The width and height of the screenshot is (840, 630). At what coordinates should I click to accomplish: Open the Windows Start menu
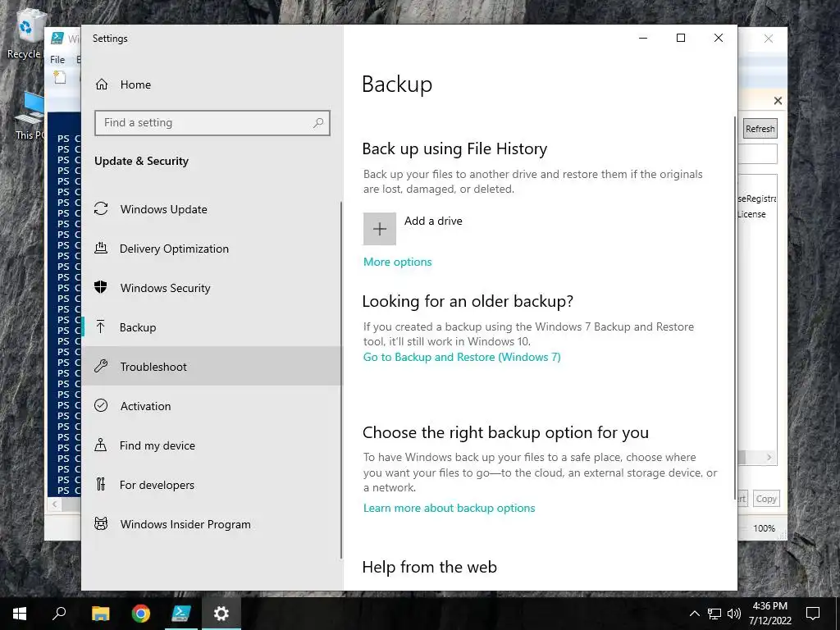click(x=20, y=614)
